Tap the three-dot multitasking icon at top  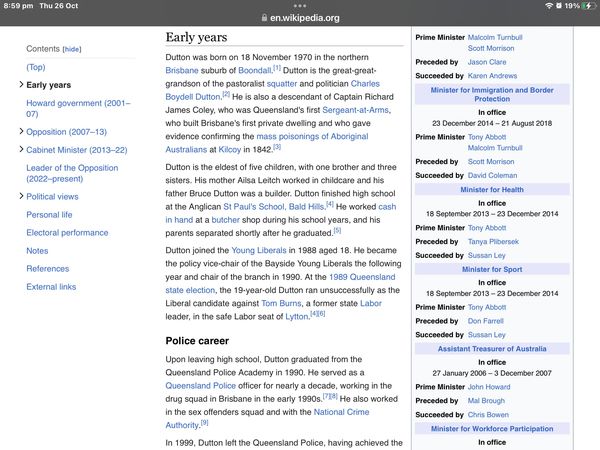pos(299,5)
